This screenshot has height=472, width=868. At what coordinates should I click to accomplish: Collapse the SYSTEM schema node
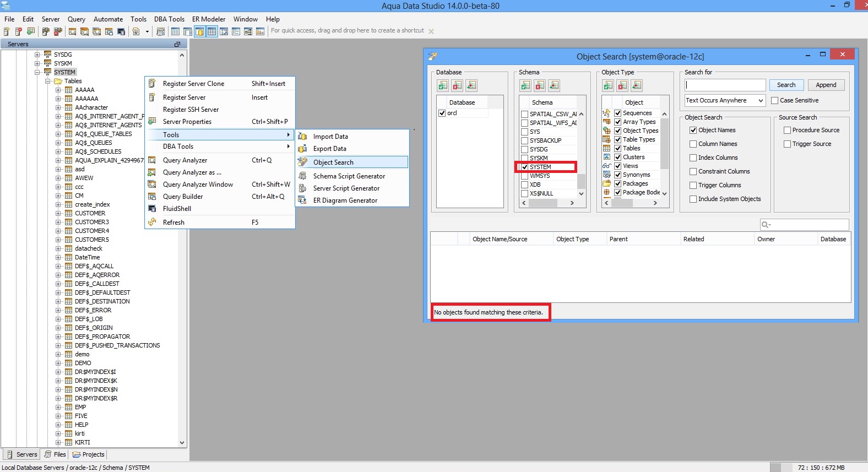tap(37, 72)
